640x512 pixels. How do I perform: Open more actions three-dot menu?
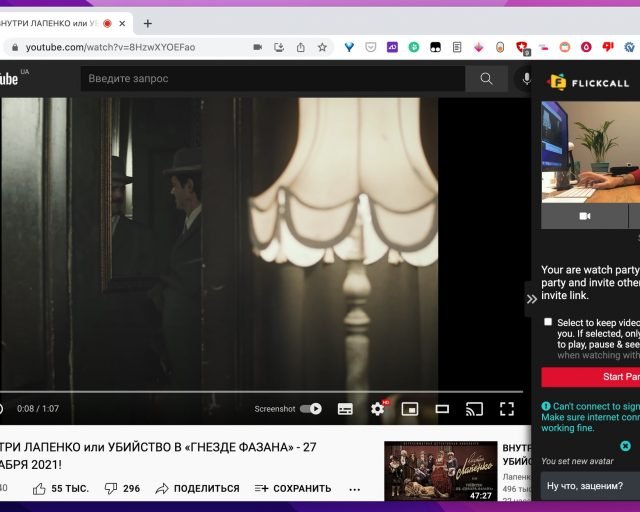pyautogui.click(x=355, y=489)
